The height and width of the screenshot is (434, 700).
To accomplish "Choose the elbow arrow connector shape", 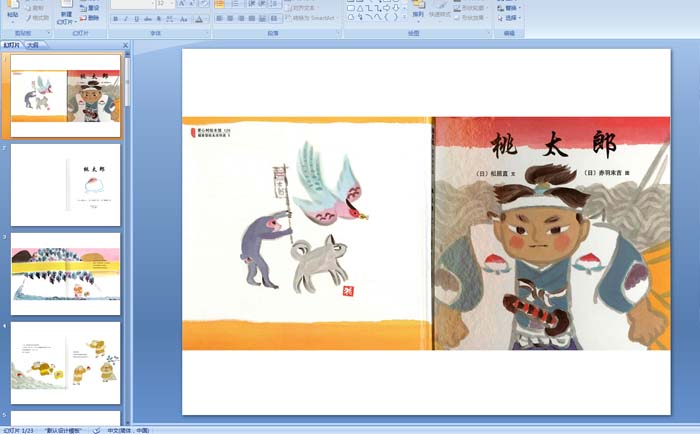I will (x=378, y=8).
